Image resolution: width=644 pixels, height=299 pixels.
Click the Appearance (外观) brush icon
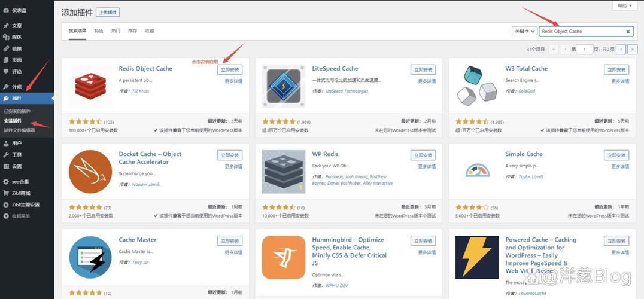coord(6,87)
